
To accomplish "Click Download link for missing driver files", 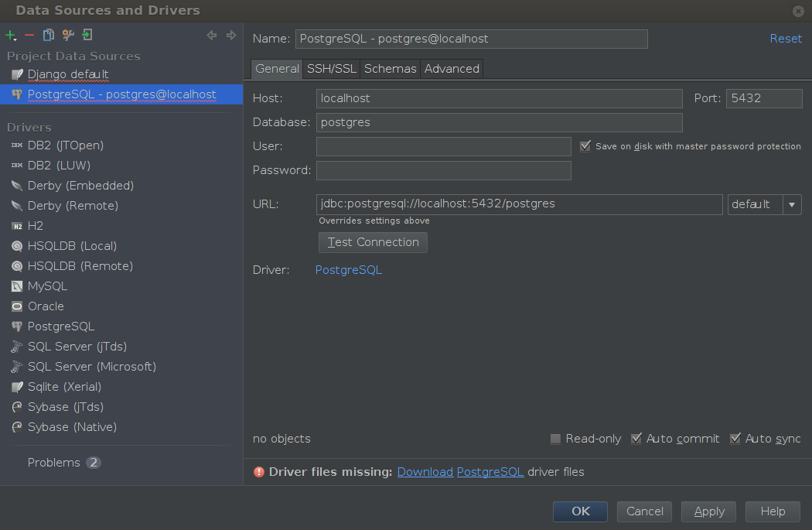I will (425, 472).
